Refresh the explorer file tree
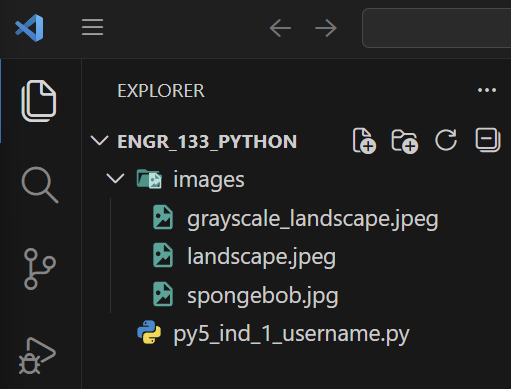Viewport: 511px width, 389px height. [446, 140]
